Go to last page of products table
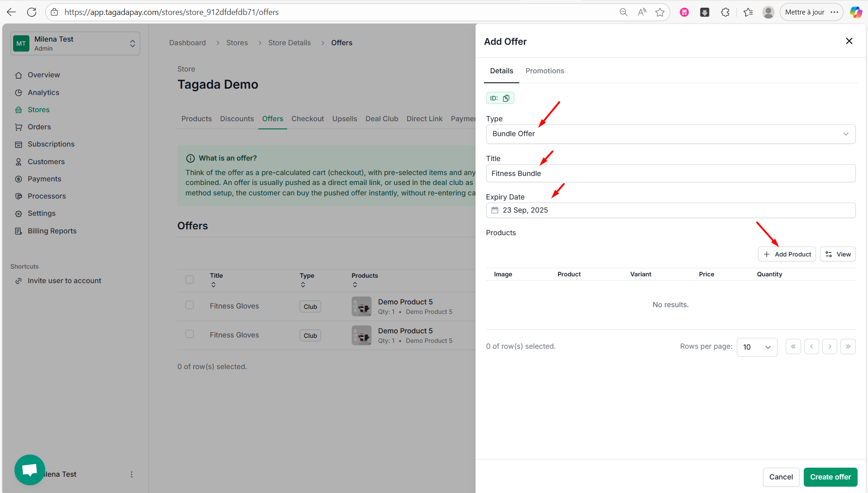 848,346
